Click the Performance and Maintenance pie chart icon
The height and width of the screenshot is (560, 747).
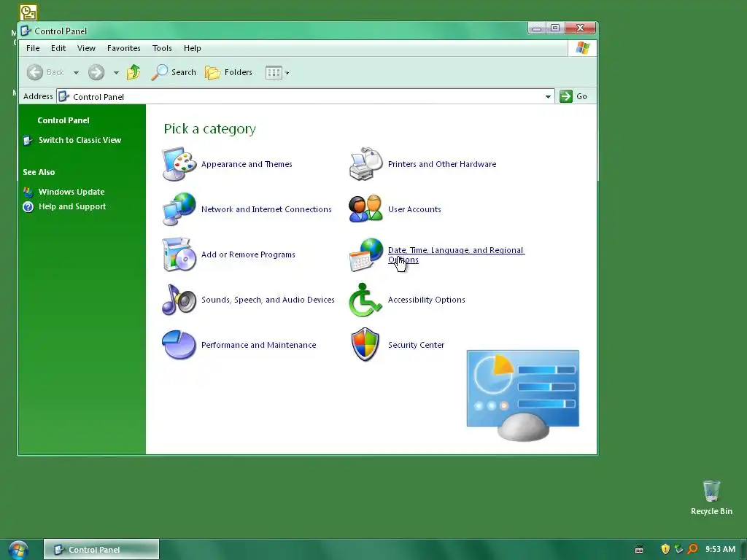[x=179, y=345]
